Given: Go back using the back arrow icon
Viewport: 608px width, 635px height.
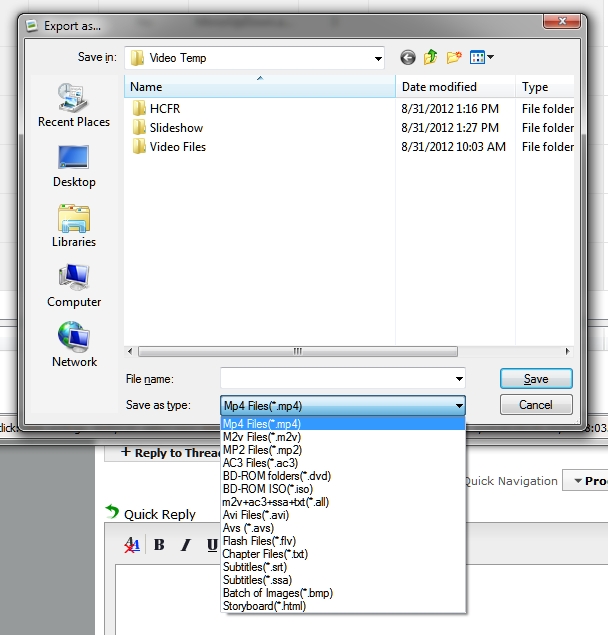Looking at the screenshot, I should 407,58.
